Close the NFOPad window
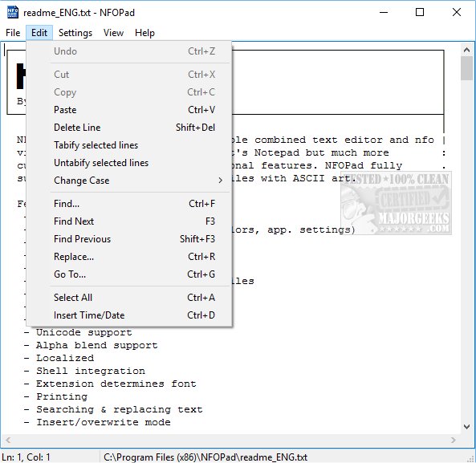This screenshot has width=476, height=463. [457, 13]
